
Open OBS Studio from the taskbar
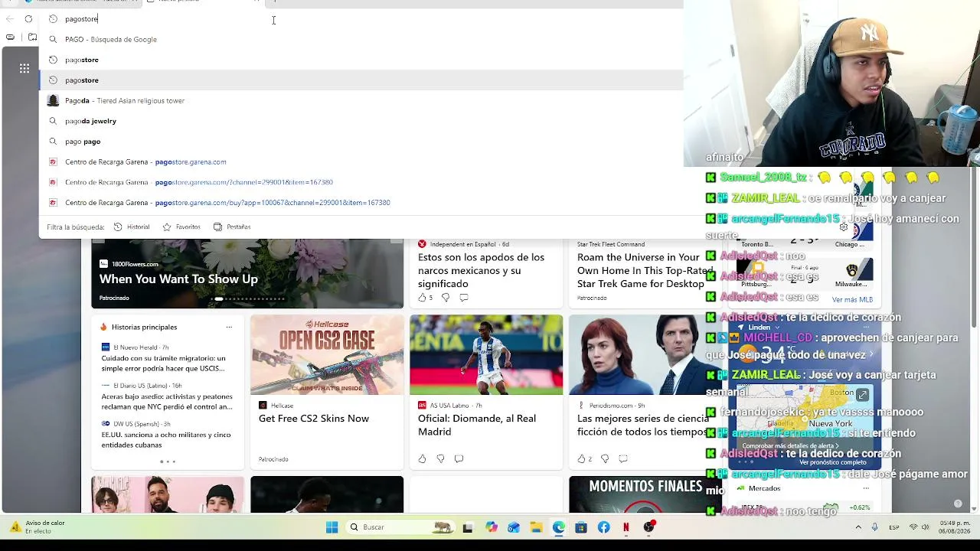click(x=649, y=527)
